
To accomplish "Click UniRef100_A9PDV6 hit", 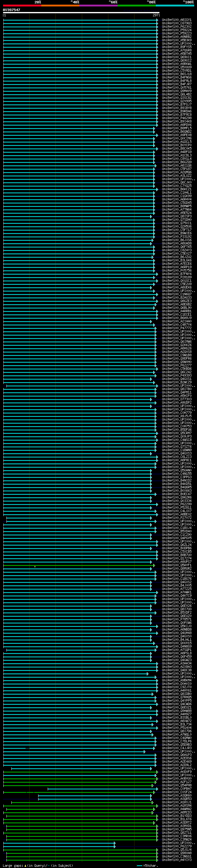I will coord(176,125).
